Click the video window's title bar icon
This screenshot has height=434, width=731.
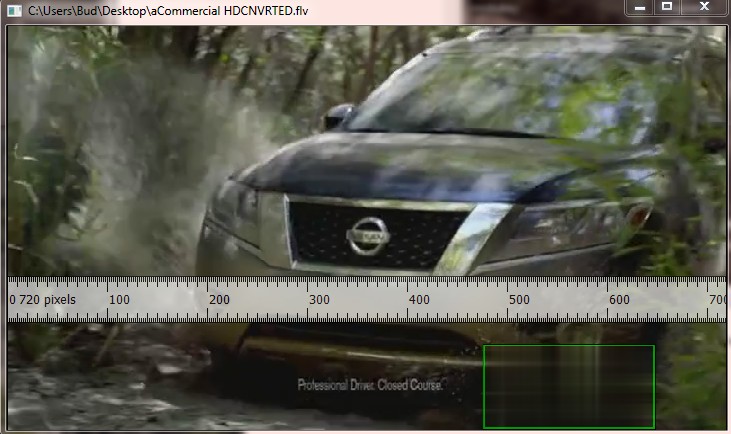[14, 11]
